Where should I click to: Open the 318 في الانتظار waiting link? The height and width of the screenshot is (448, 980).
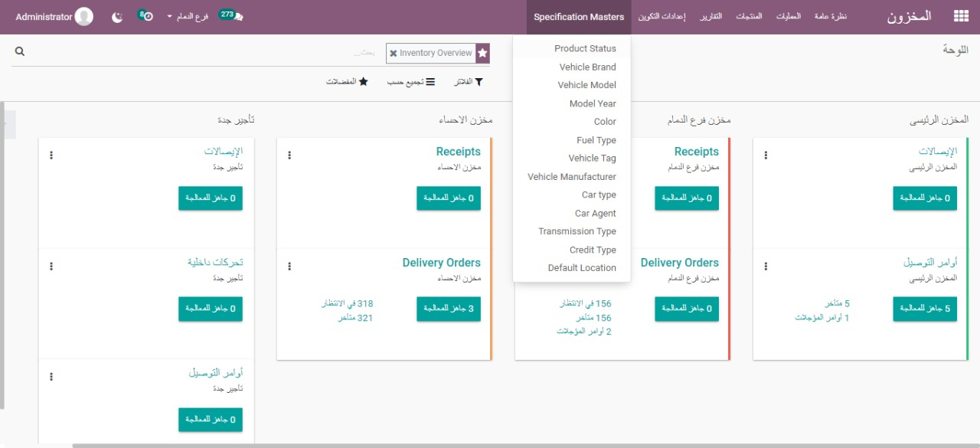pyautogui.click(x=347, y=304)
